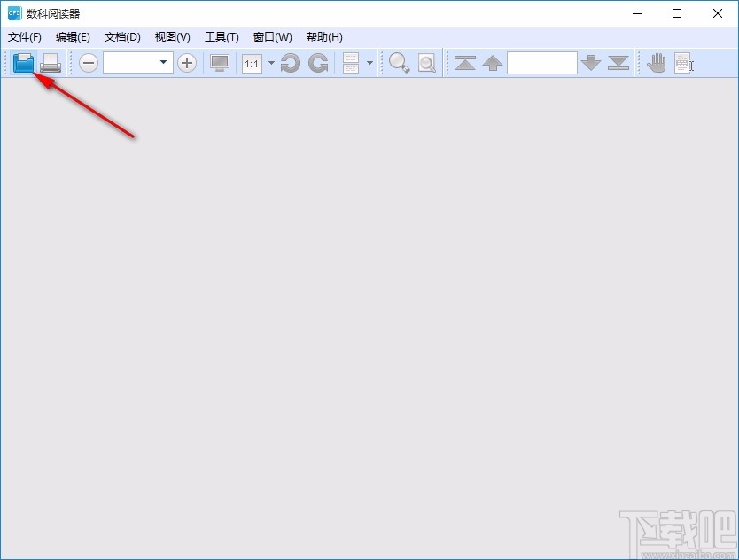Open the 文件(F) menu
The width and height of the screenshot is (739, 560).
click(25, 36)
